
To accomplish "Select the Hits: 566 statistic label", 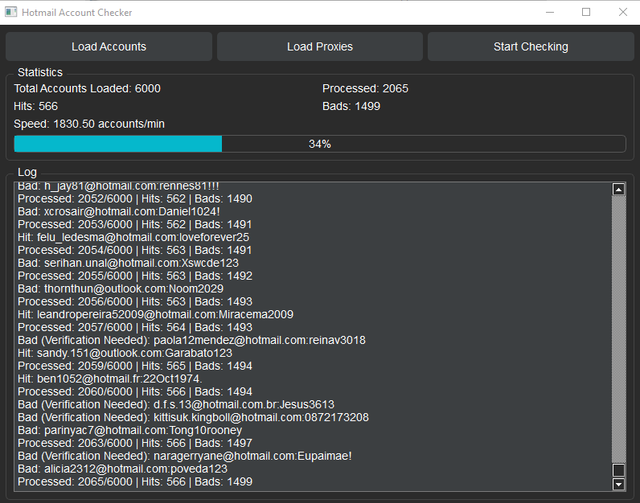I will coord(36,106).
